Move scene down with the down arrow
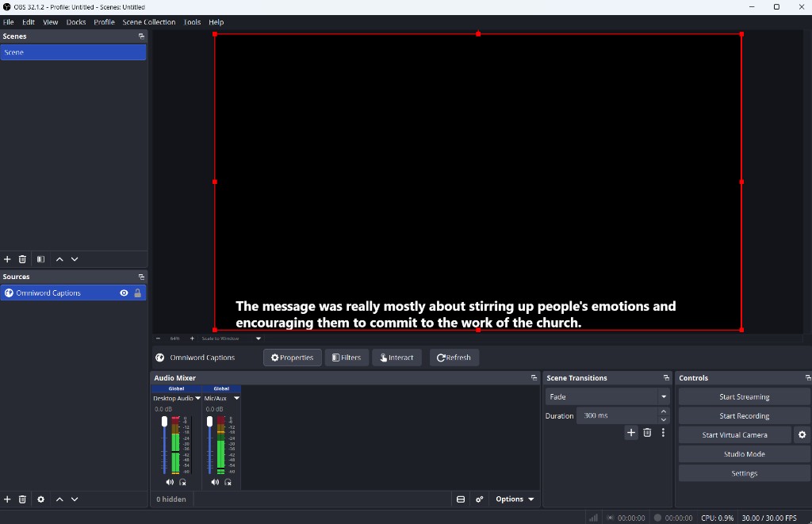812x524 pixels. 75,259
